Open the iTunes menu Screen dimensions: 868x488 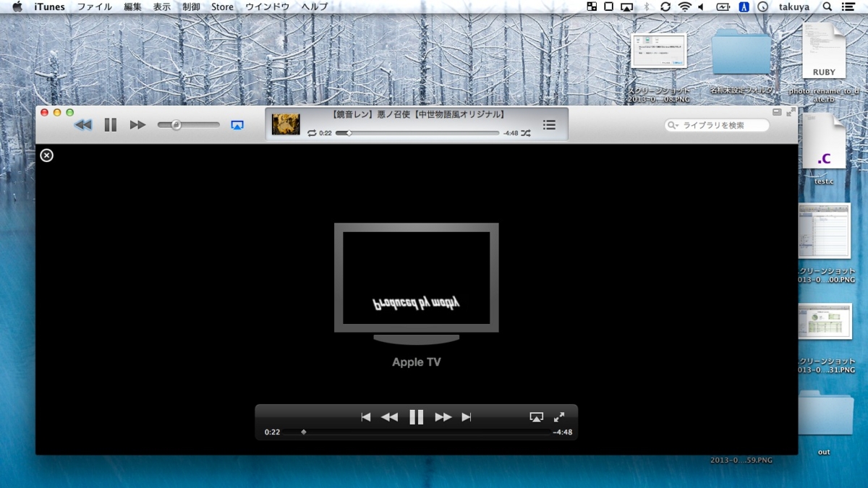(49, 7)
